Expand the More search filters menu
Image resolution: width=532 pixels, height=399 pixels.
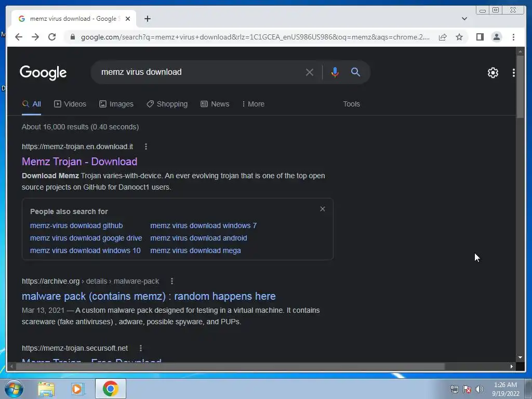pos(253,104)
